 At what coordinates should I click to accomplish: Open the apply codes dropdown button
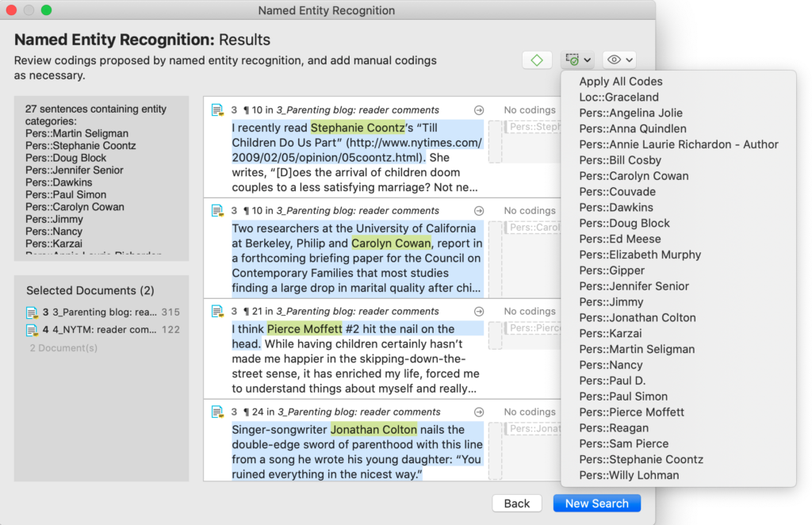[576, 59]
